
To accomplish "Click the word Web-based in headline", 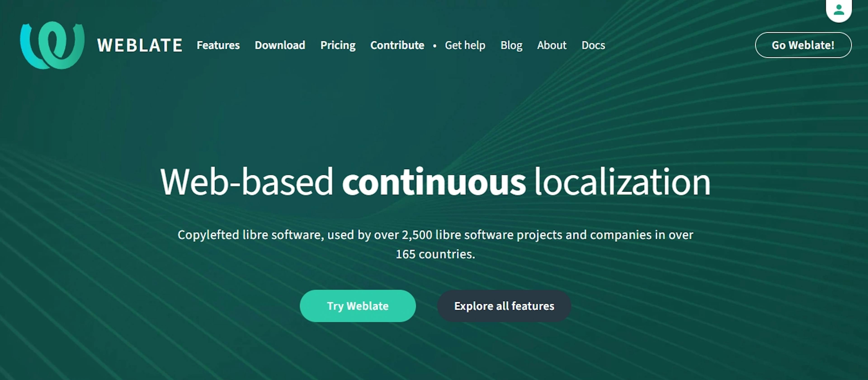I will point(246,182).
